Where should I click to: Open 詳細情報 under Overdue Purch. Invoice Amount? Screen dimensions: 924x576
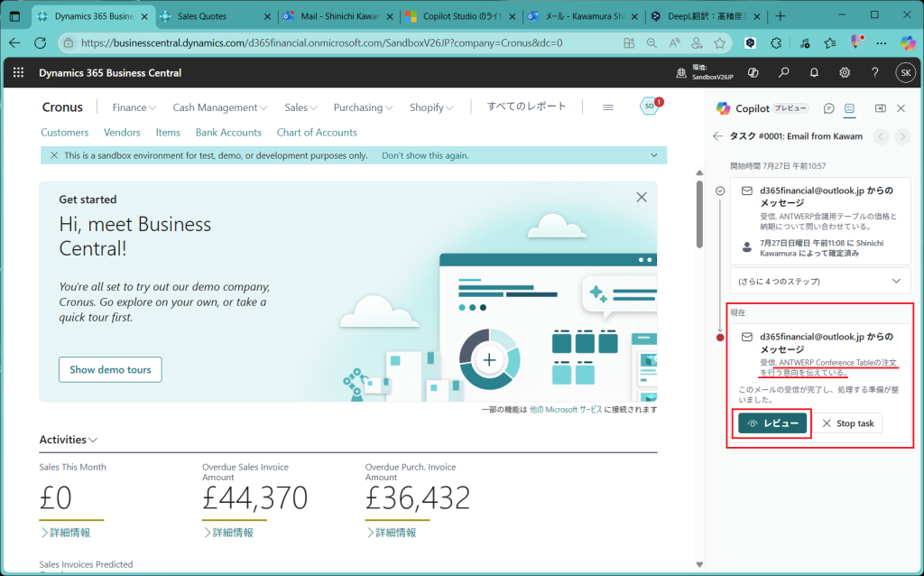click(x=392, y=533)
